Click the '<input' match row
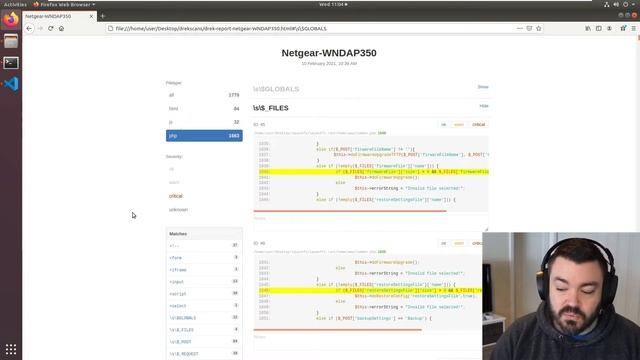This screenshot has width=640, height=360. click(x=204, y=282)
